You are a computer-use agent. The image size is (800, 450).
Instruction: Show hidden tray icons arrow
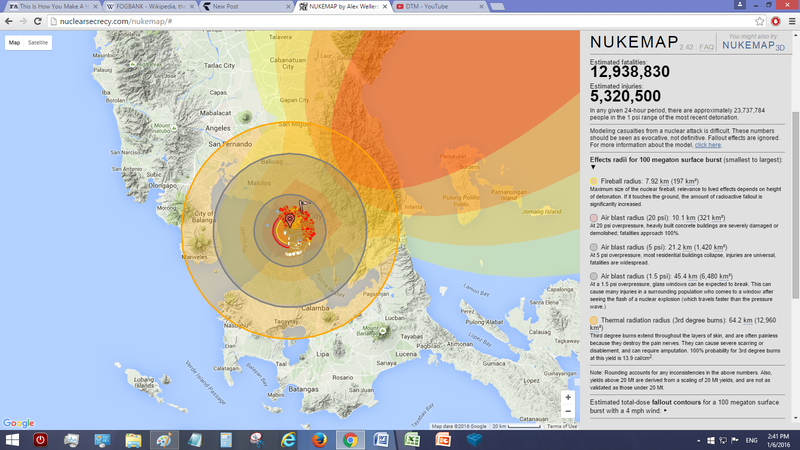pos(698,440)
